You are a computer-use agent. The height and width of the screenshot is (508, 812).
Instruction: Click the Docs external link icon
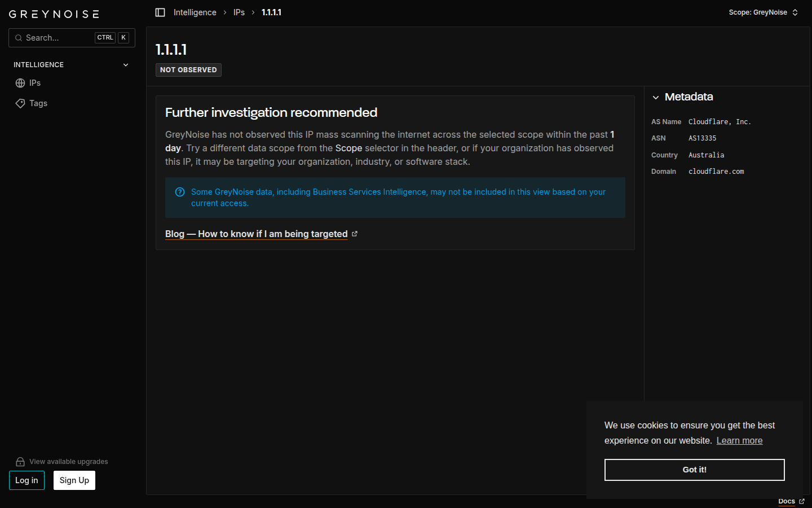[802, 501]
